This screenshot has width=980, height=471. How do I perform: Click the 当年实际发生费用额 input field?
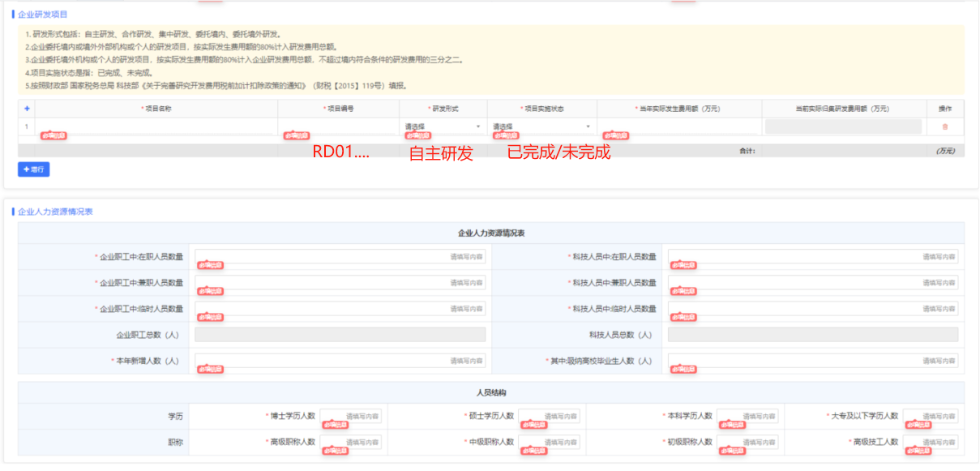click(x=678, y=126)
